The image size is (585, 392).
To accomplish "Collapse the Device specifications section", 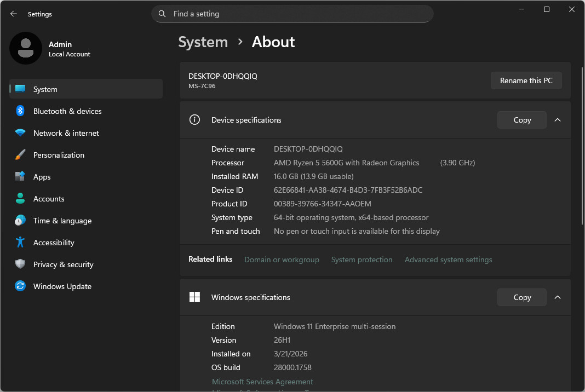I will tap(558, 120).
